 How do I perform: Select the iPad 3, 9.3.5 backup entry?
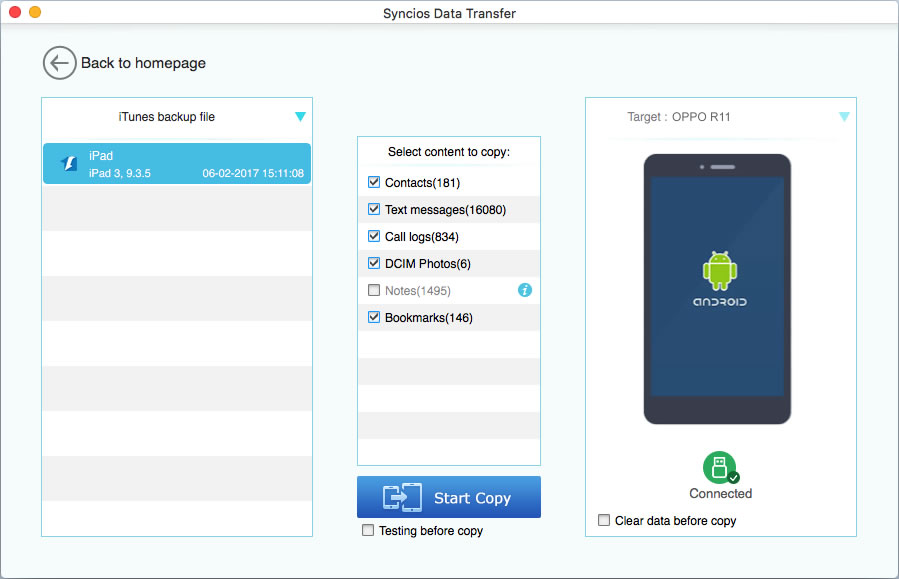click(x=177, y=163)
